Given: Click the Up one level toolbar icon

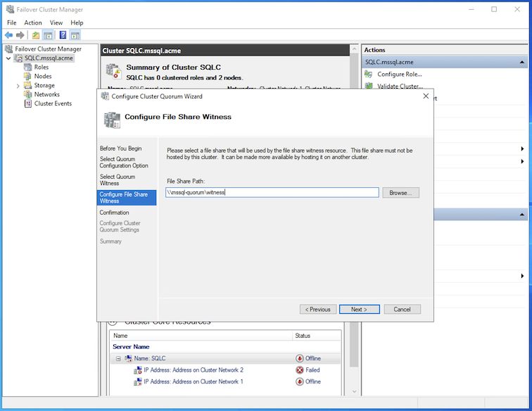Looking at the screenshot, I should [x=36, y=35].
